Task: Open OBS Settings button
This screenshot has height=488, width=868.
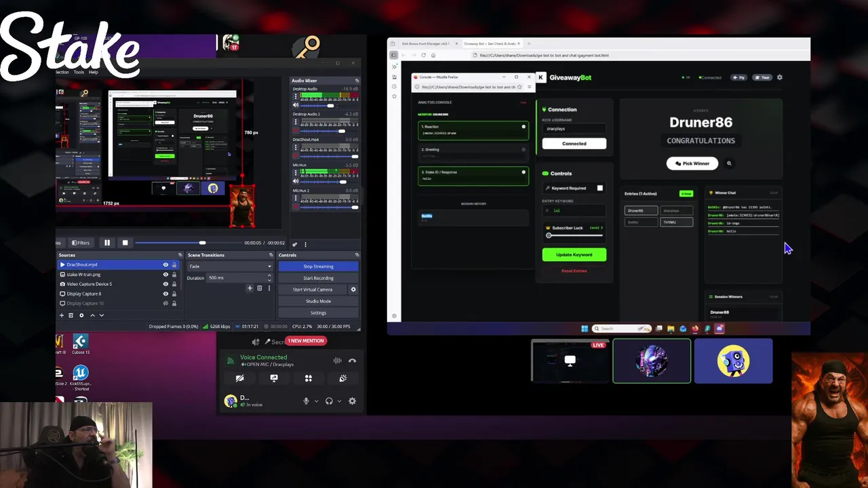Action: click(x=318, y=312)
